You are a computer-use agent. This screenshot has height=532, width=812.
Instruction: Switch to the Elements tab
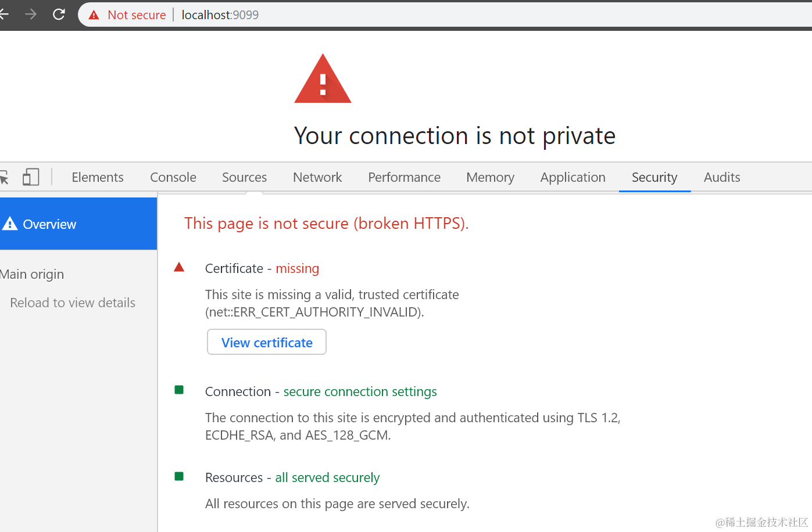(x=98, y=177)
